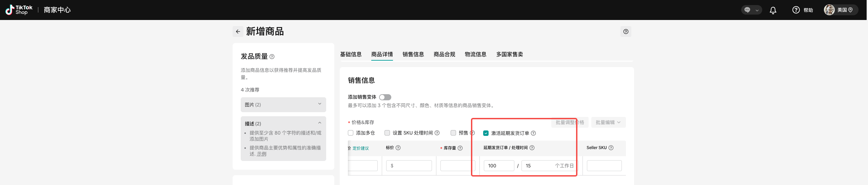This screenshot has width=868, height=185.
Task: Switch to the 物流信息 tab
Action: pos(475,54)
